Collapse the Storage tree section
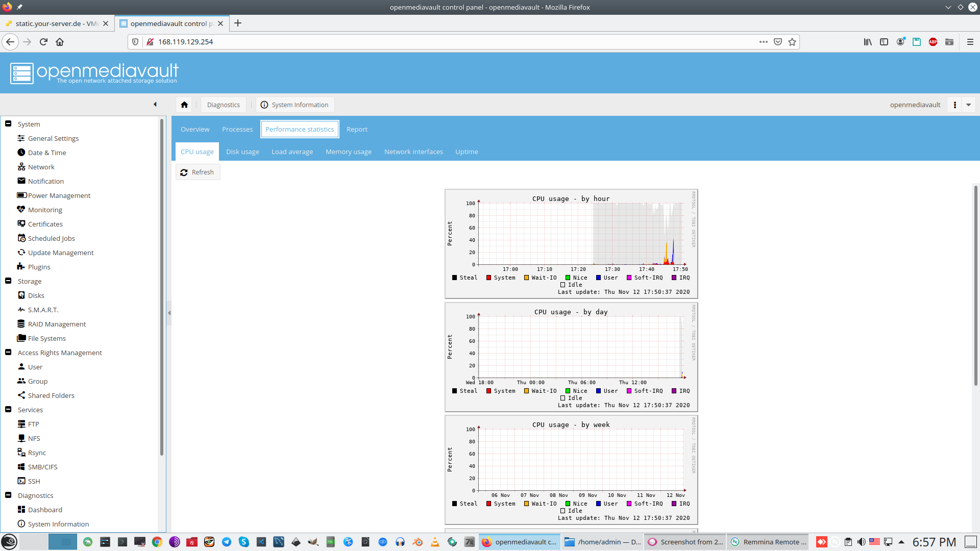This screenshot has width=980, height=551. tap(8, 281)
